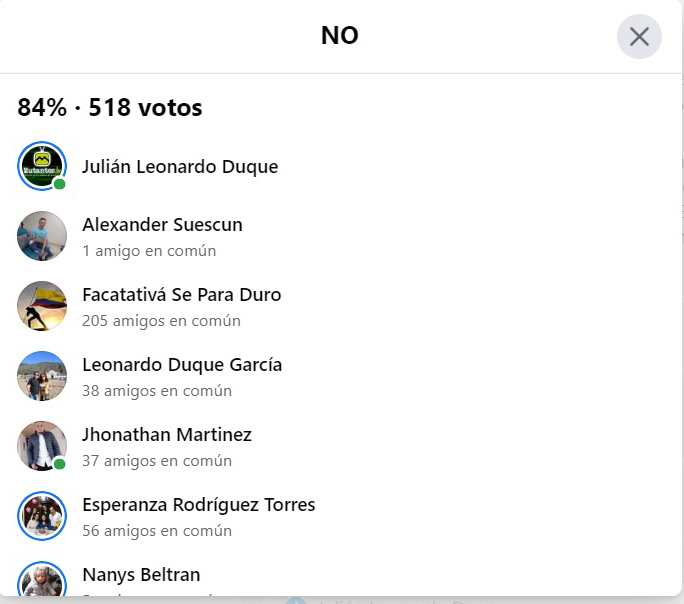Screen dimensions: 684x604
Task: Open Facatativá Se Para Duro's avatar
Action: (42, 306)
